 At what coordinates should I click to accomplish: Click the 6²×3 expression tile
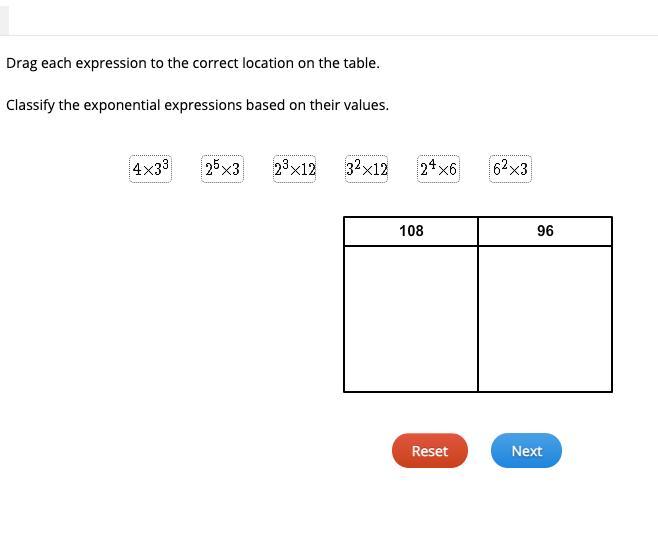click(510, 169)
